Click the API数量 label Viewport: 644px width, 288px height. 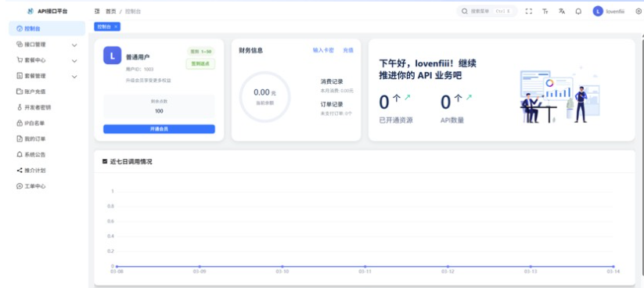[x=452, y=121]
